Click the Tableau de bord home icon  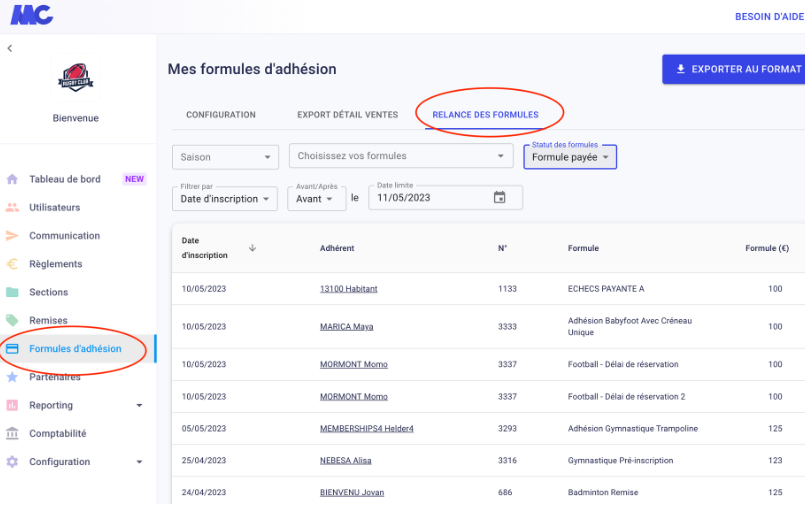pyautogui.click(x=12, y=179)
